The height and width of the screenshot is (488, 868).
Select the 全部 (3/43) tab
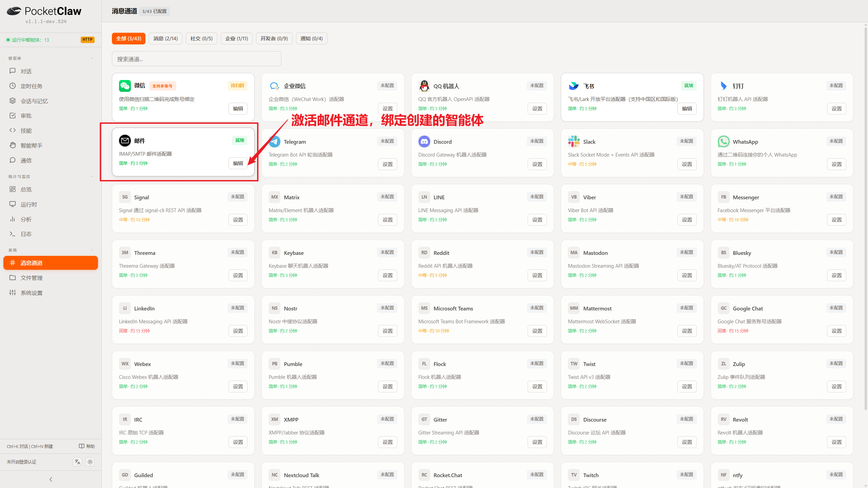click(129, 39)
